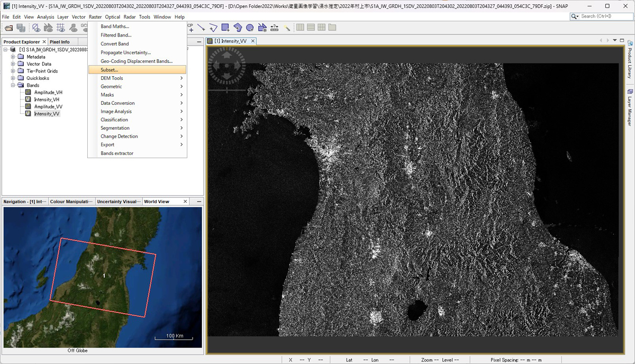Open the Geometric submenu
Viewport: 635px width, 364px height.
[x=137, y=87]
